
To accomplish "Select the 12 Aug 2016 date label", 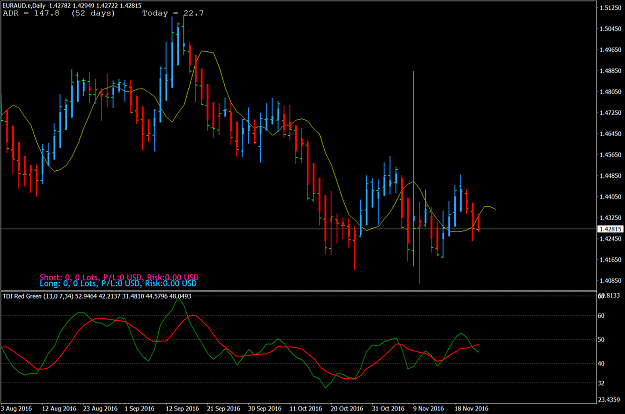I will (59, 408).
